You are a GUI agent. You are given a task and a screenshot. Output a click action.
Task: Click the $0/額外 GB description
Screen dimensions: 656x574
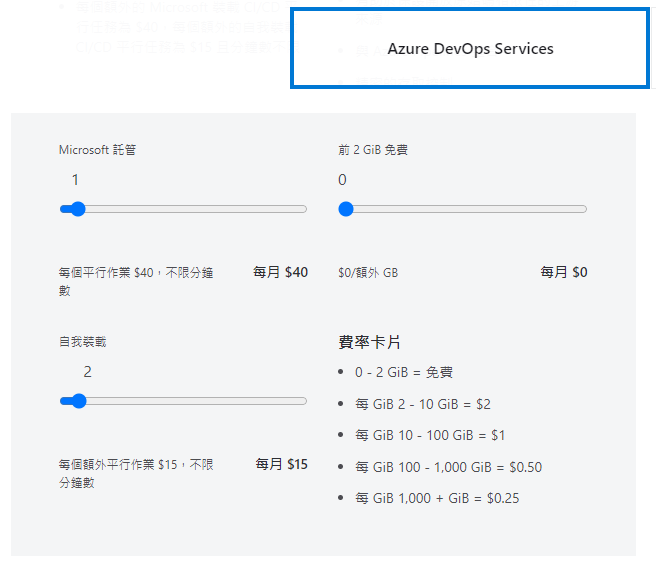point(368,273)
